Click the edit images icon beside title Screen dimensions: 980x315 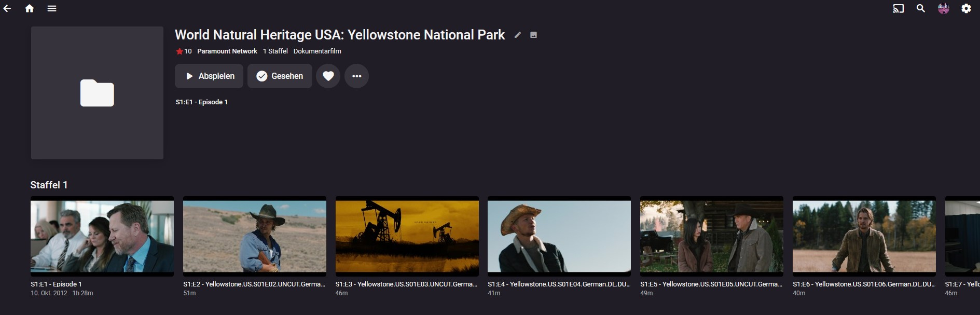click(x=533, y=35)
